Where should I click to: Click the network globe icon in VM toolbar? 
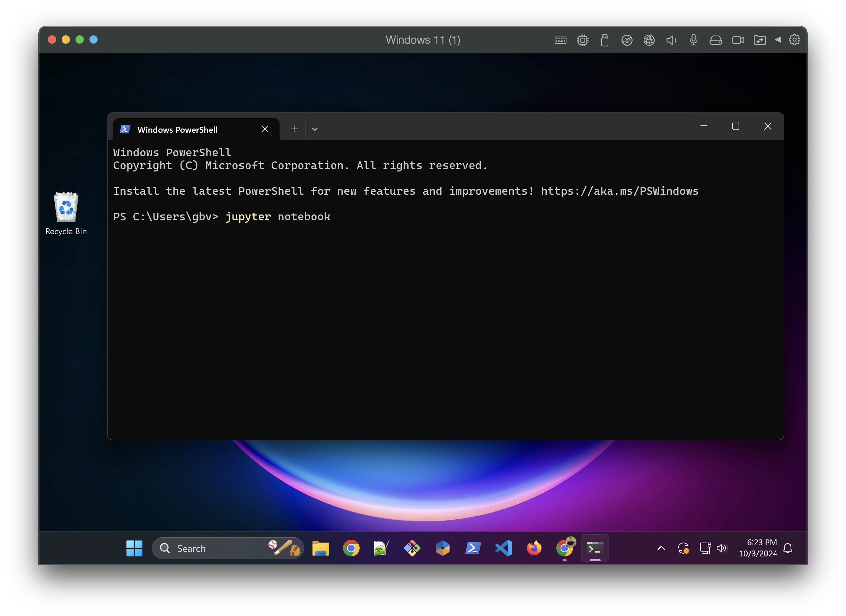click(x=649, y=40)
